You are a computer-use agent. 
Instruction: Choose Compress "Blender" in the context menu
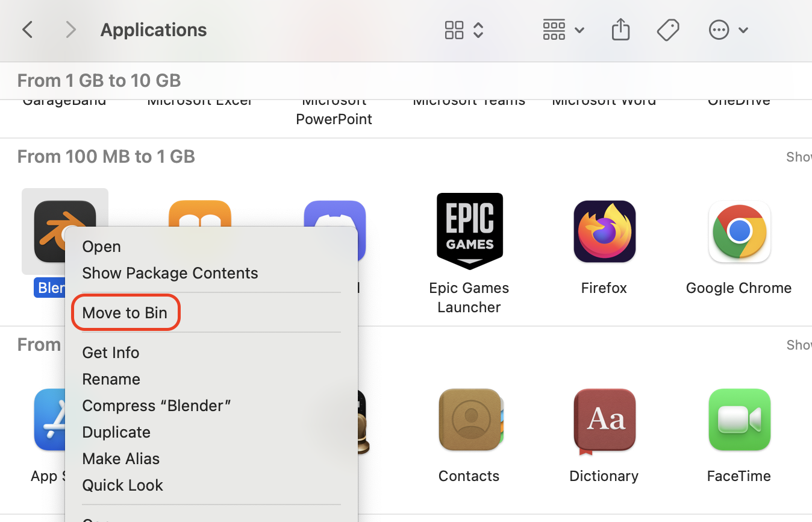(157, 405)
